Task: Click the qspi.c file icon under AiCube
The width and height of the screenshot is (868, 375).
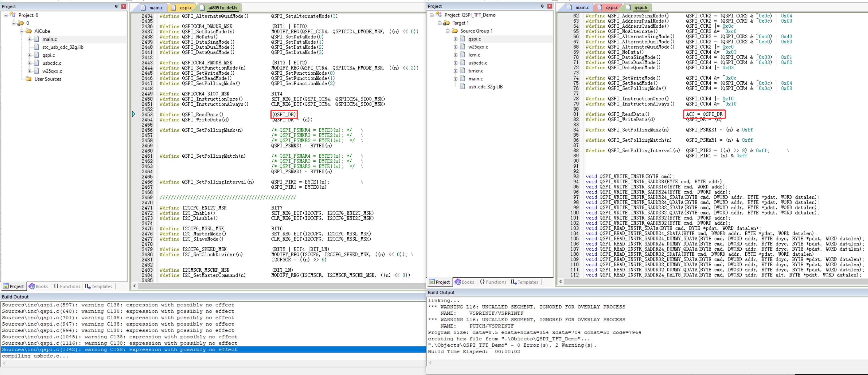Action: (x=37, y=55)
